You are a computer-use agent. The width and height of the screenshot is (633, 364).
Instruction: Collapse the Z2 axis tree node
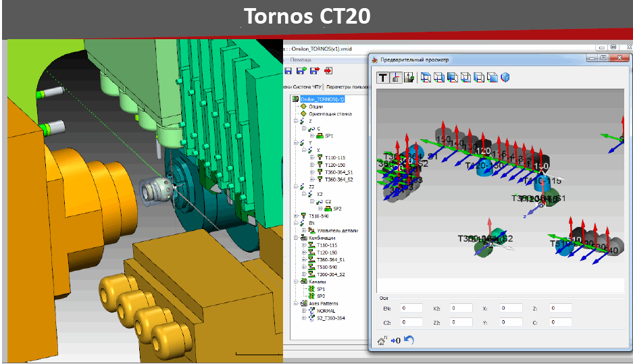pyautogui.click(x=296, y=187)
